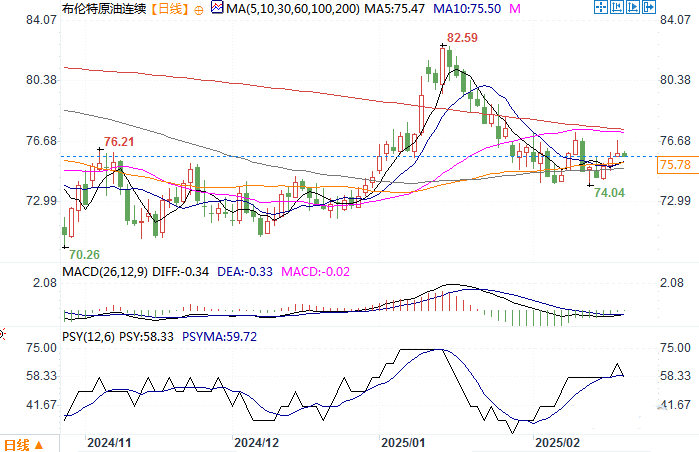The width and height of the screenshot is (699, 452).
Task: Click the 2025/01 timeline marker
Action: click(403, 443)
